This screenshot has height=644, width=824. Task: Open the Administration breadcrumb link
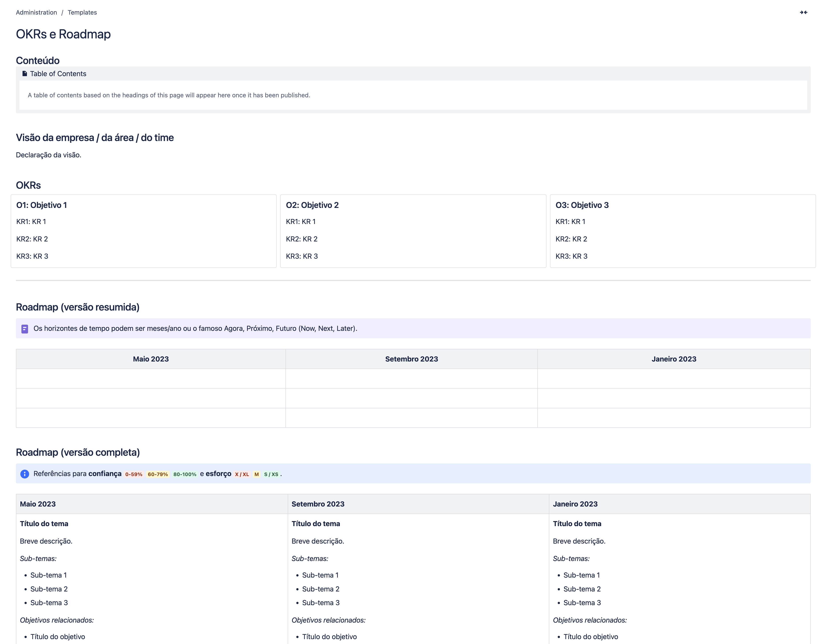pyautogui.click(x=36, y=12)
